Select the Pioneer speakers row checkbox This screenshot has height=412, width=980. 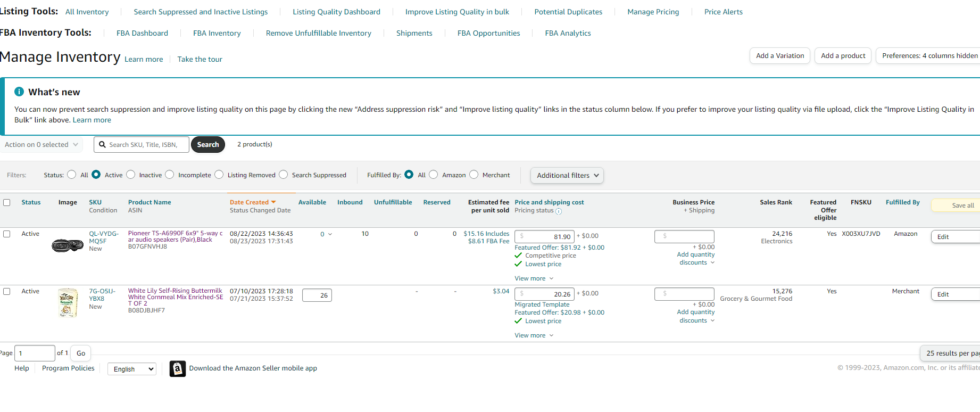point(7,234)
